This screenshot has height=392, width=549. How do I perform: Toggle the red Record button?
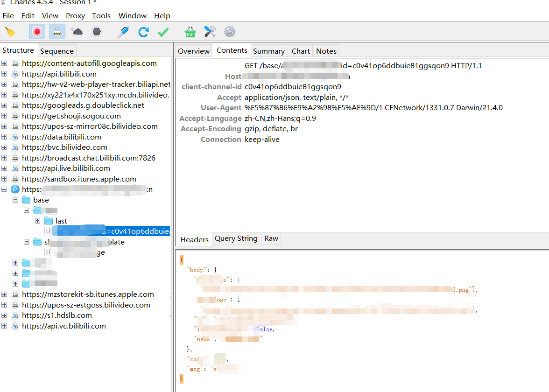tap(37, 32)
